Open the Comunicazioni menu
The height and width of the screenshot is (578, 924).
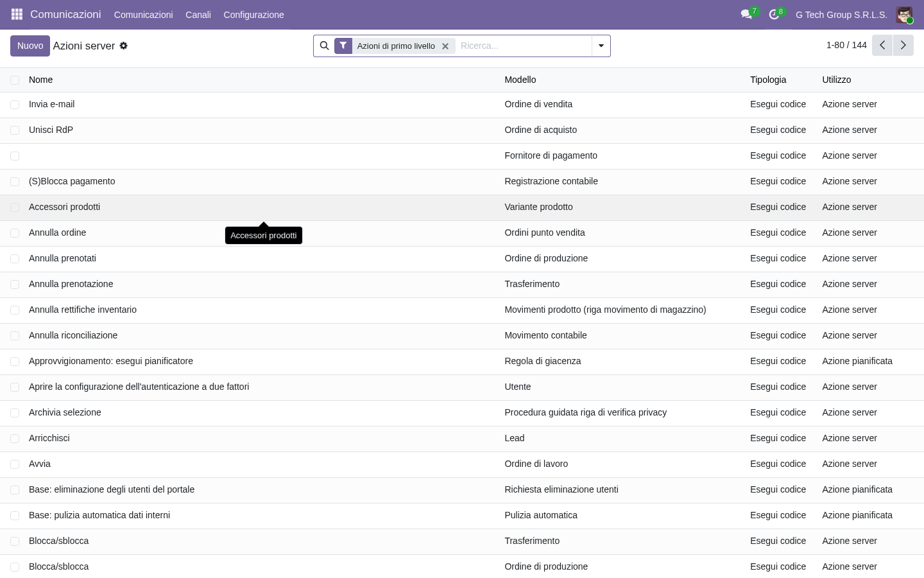[x=143, y=14]
